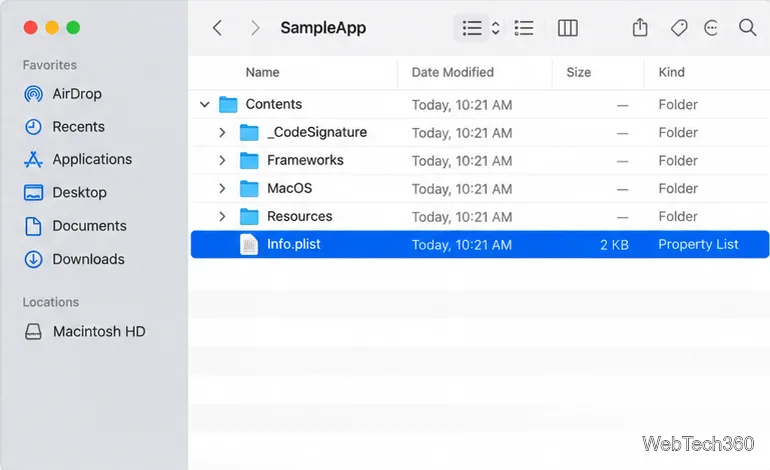Select the Frameworks row name
The height and width of the screenshot is (470, 770).
click(x=305, y=160)
